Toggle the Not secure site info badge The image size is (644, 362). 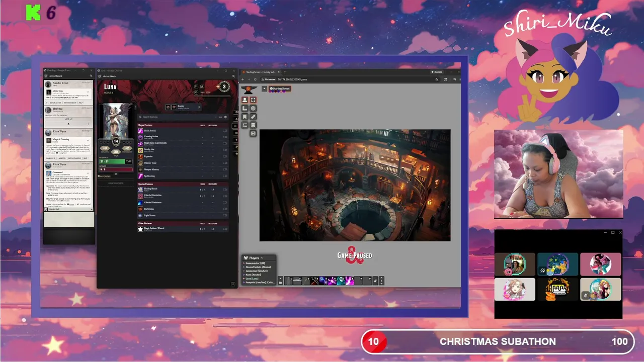pos(268,79)
